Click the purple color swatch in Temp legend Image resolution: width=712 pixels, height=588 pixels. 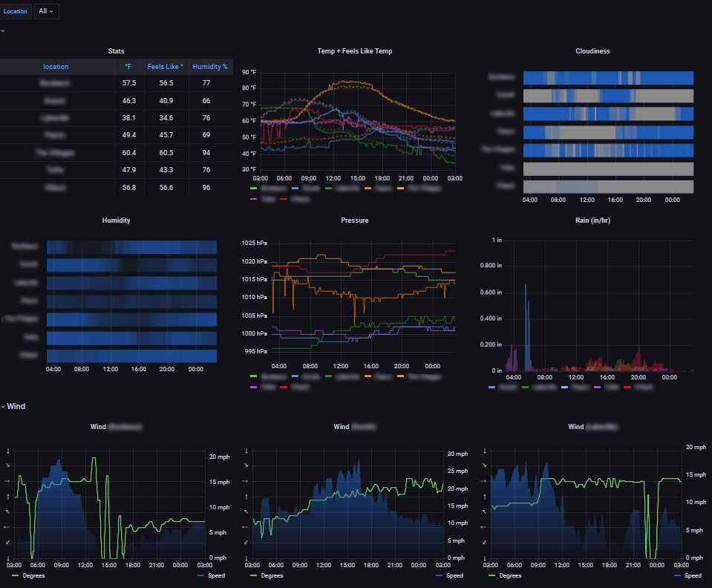(253, 198)
